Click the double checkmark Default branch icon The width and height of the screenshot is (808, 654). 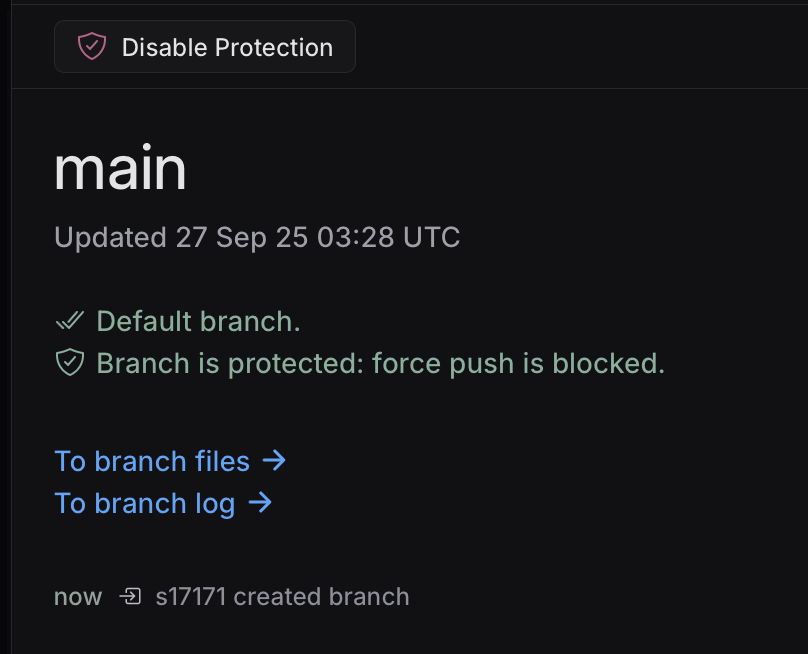[x=69, y=321]
